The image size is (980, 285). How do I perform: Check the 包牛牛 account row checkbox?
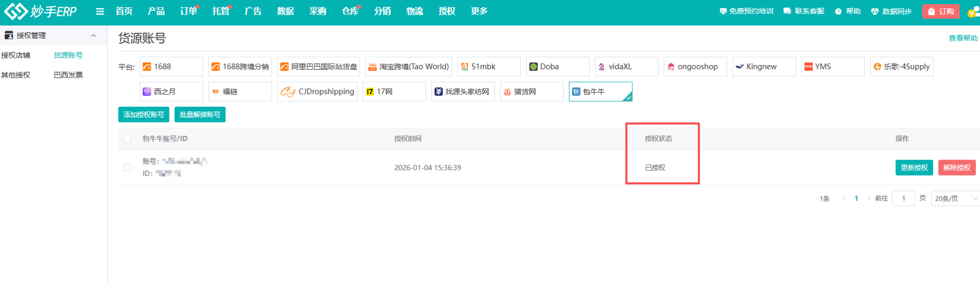click(x=128, y=168)
